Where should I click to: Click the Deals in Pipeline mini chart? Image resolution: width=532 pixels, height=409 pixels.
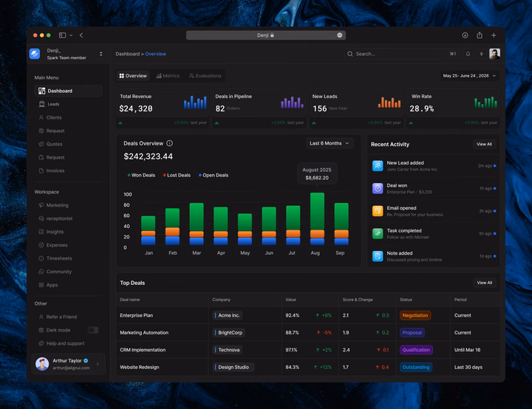tap(292, 102)
